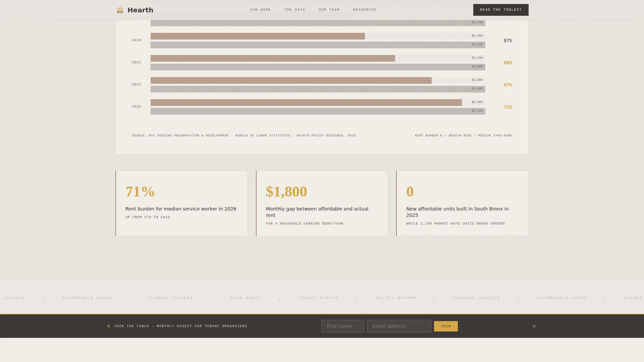644x362 pixels.
Task: Click the 60% burden value
Action: [508, 63]
